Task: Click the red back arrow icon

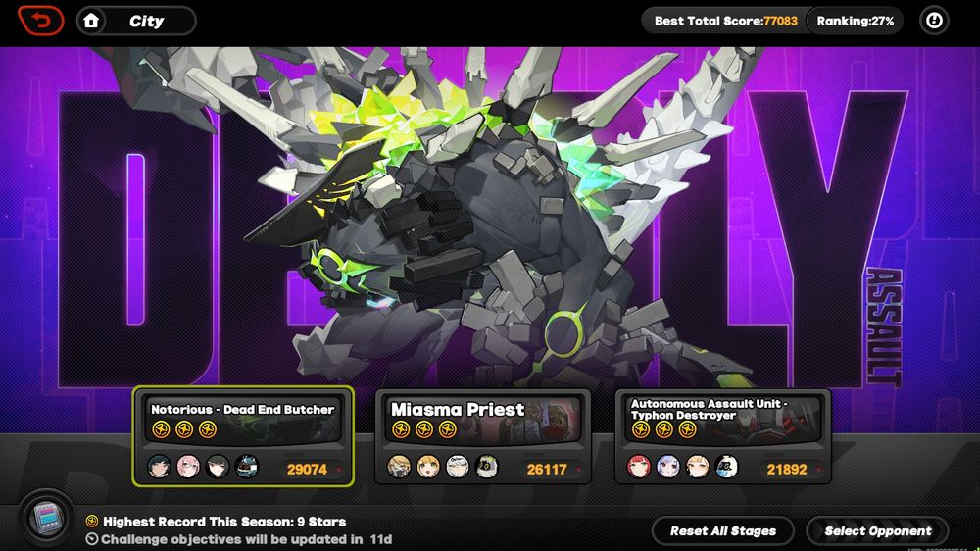Action: tap(41, 20)
